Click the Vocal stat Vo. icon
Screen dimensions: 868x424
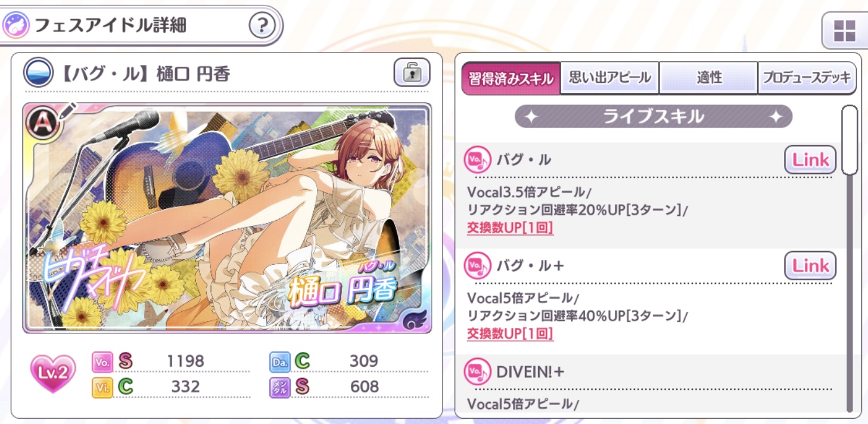pyautogui.click(x=101, y=361)
